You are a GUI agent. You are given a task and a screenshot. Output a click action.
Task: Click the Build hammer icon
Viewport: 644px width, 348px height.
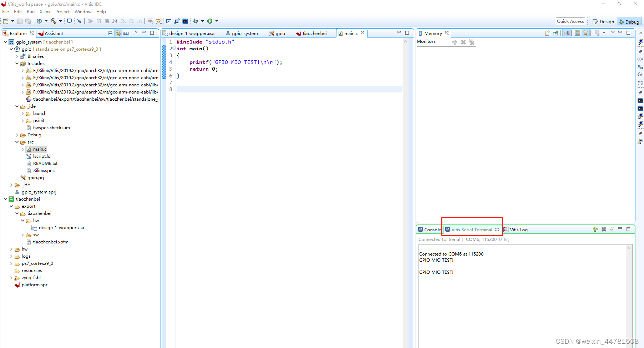pyautogui.click(x=53, y=21)
